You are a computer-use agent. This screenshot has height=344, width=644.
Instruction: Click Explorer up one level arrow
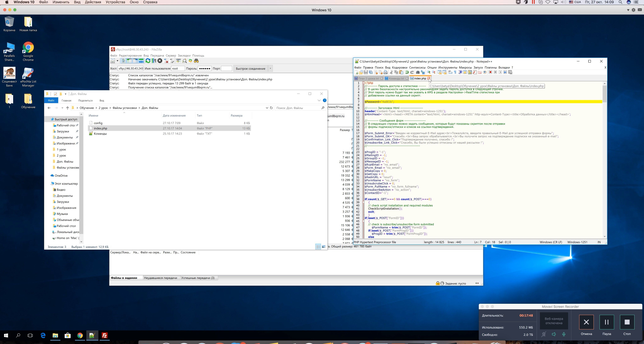click(x=67, y=108)
